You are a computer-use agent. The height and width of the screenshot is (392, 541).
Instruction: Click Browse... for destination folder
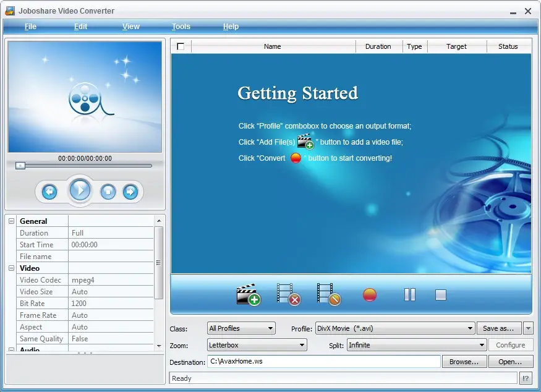[x=464, y=362]
